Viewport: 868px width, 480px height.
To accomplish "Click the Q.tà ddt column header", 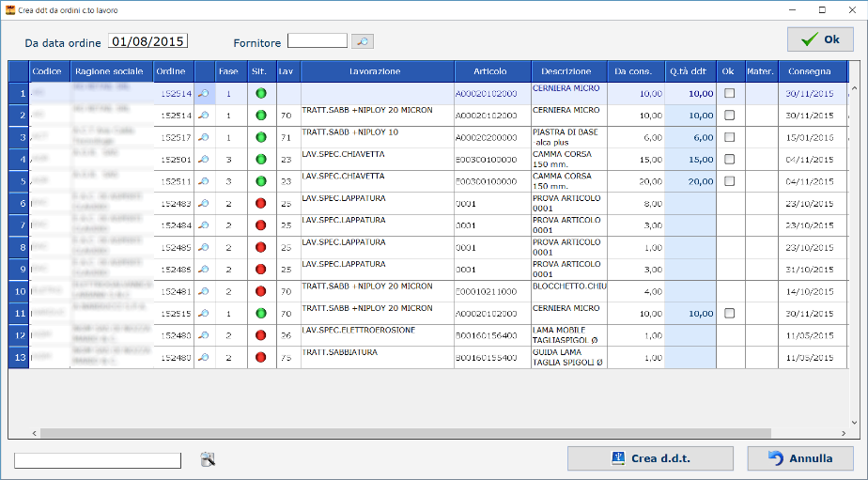I will 690,71.
